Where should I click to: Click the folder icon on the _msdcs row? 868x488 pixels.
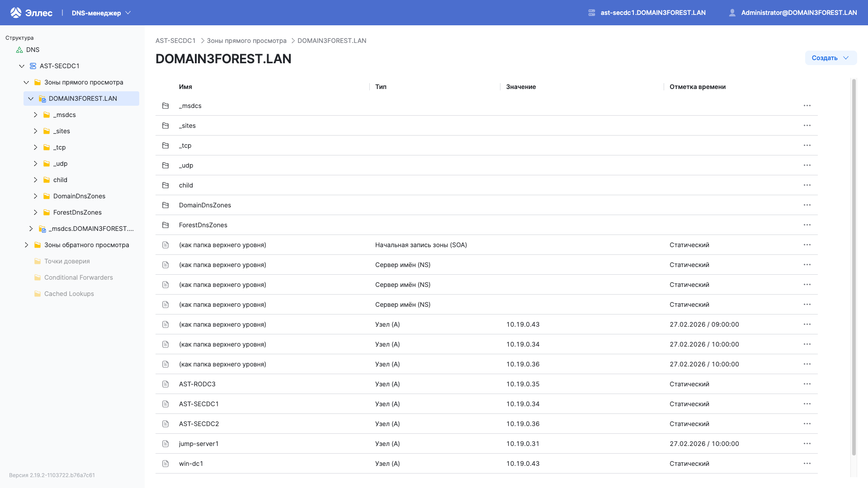click(165, 106)
